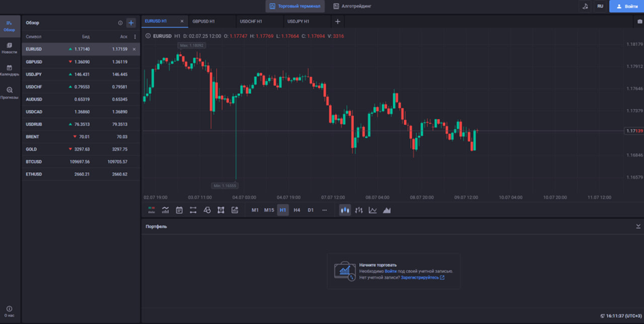Select AUDUSD row in symbol list
The image size is (644, 324).
coord(81,100)
